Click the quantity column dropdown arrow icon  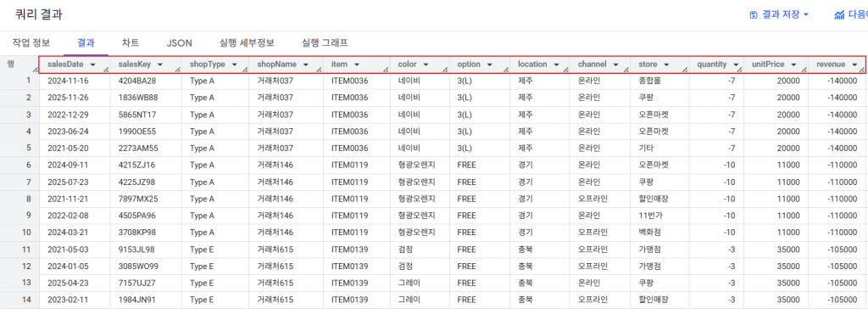point(736,65)
